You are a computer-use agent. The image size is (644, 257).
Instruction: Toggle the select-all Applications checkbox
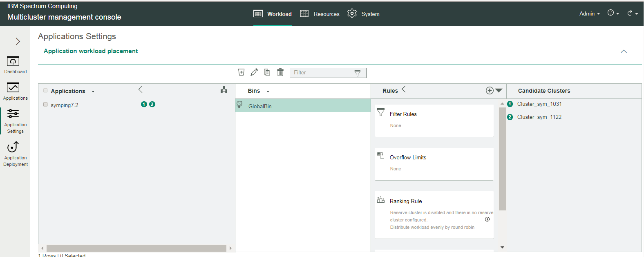click(45, 91)
